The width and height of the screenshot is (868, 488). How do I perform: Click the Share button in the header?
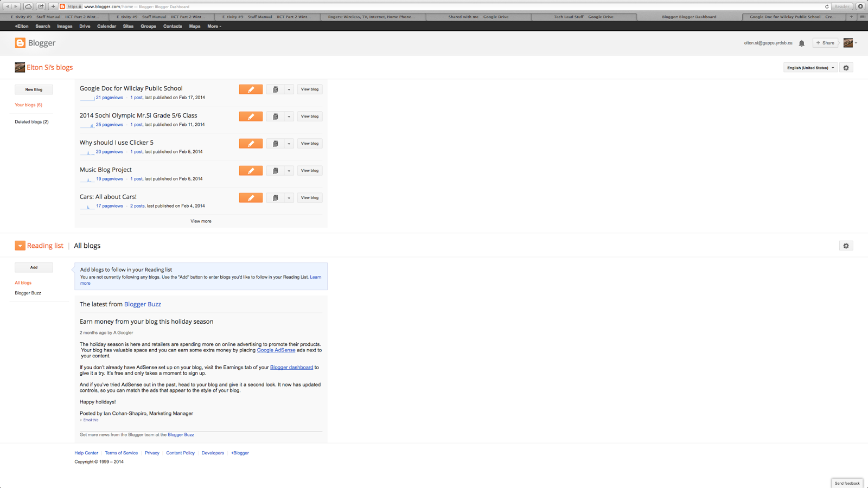(x=825, y=43)
